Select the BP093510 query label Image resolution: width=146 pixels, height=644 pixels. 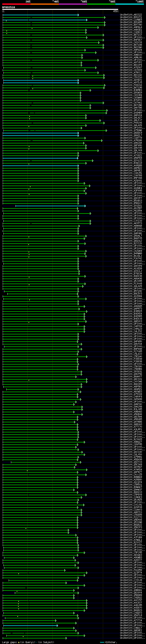click(x=8, y=8)
